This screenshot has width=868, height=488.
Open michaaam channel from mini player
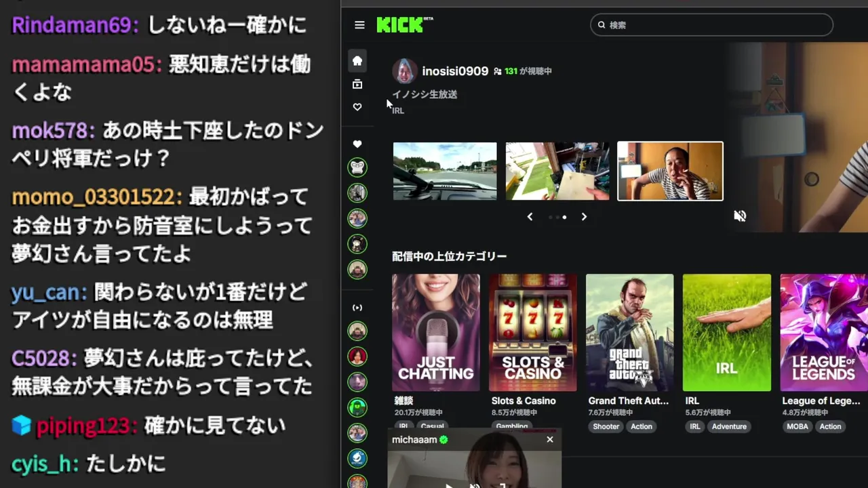click(x=414, y=440)
